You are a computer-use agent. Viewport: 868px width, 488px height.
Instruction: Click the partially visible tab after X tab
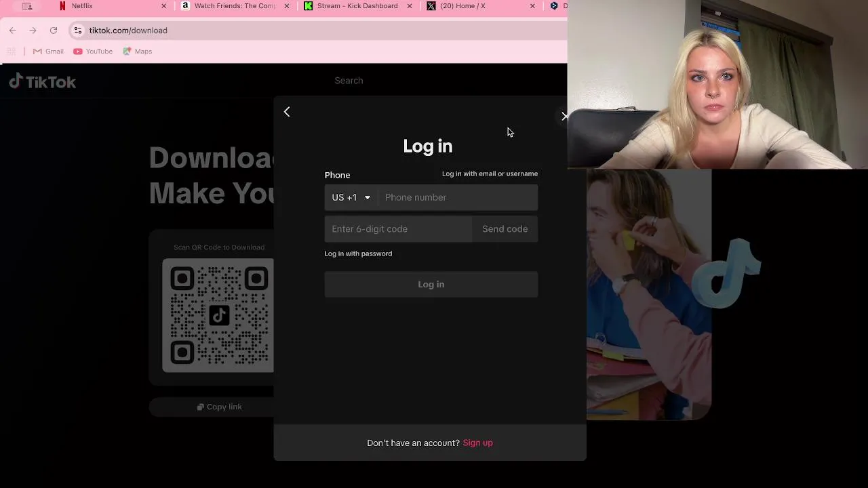pyautogui.click(x=557, y=6)
